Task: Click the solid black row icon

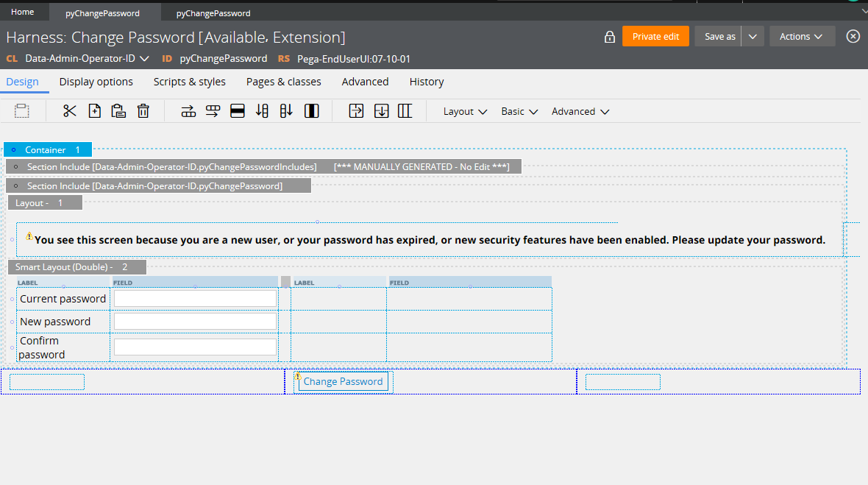Action: tap(238, 111)
